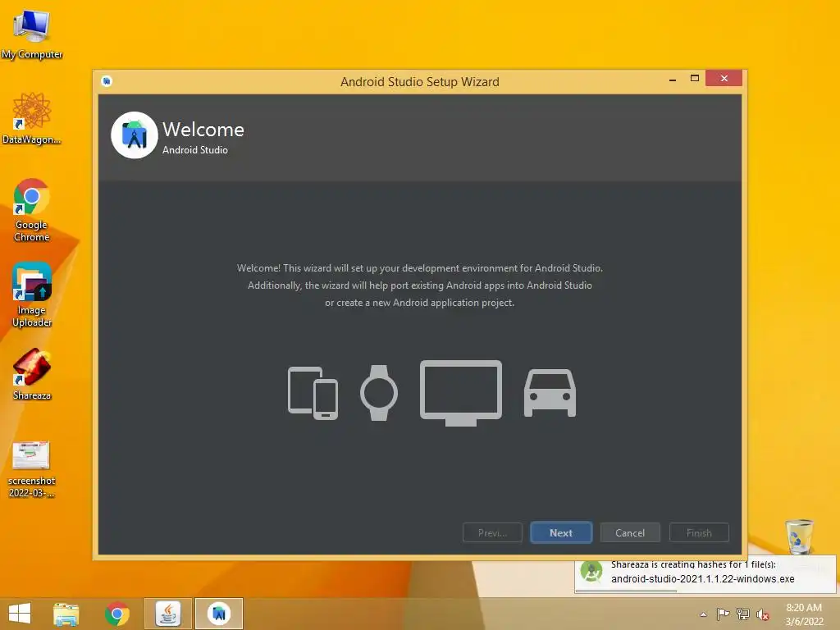Image resolution: width=840 pixels, height=630 pixels.
Task: Click Shareaza notification icon in popup
Action: (591, 572)
